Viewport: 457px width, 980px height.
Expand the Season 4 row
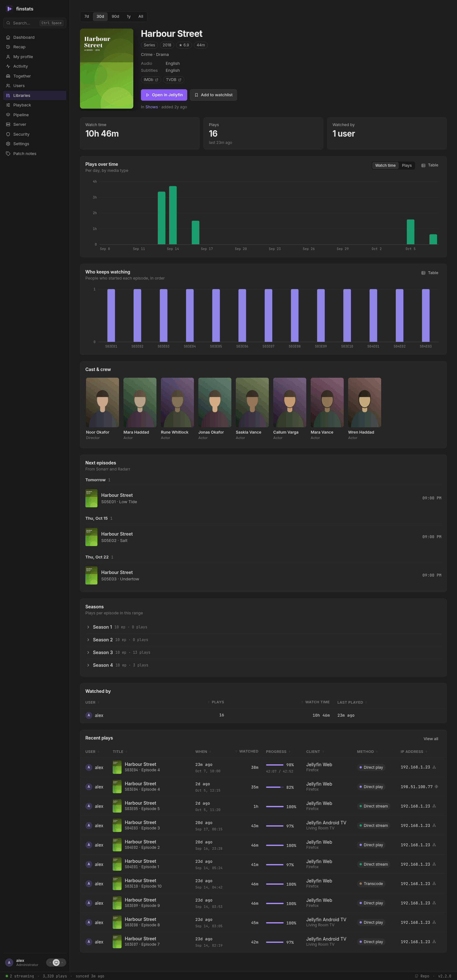[x=263, y=665]
